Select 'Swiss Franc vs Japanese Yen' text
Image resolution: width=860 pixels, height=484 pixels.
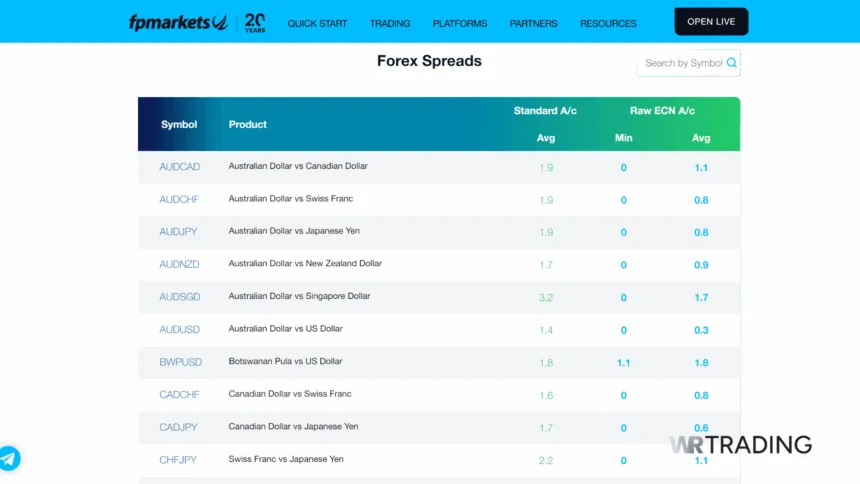(x=286, y=459)
